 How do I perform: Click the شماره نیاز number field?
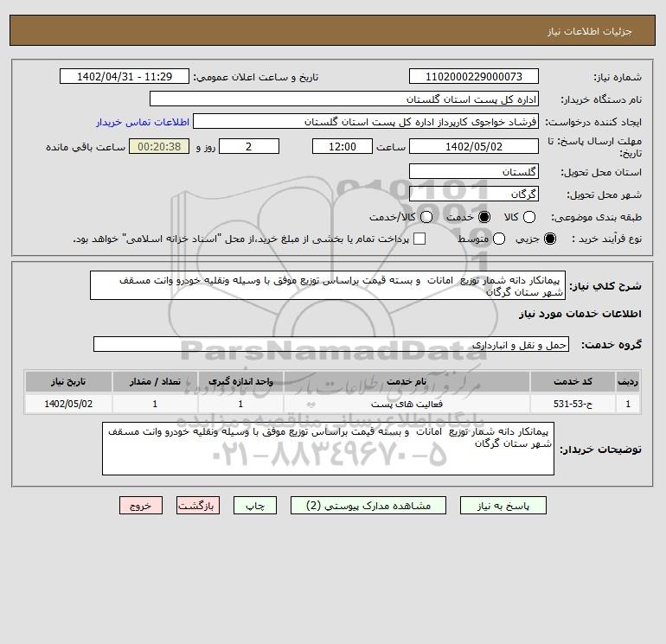click(x=474, y=76)
